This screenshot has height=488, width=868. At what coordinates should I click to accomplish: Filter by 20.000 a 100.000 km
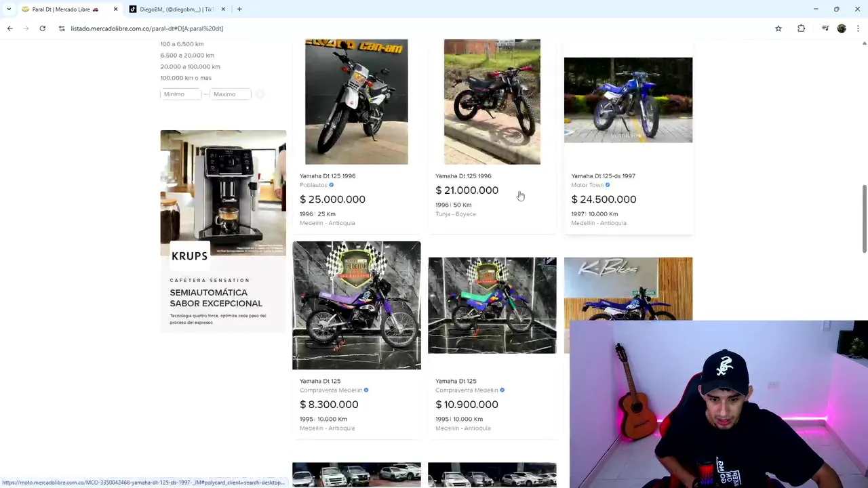pos(190,66)
